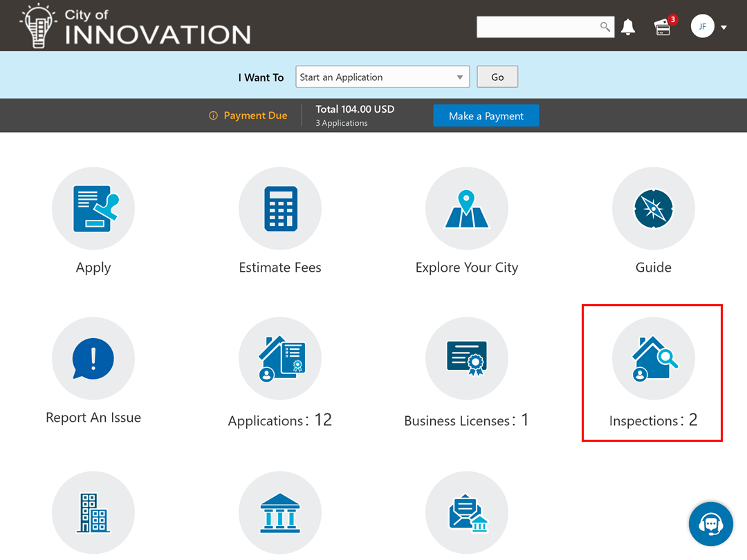Image resolution: width=747 pixels, height=560 pixels.
Task: Click the Business Licenses: 1 label
Action: click(467, 420)
